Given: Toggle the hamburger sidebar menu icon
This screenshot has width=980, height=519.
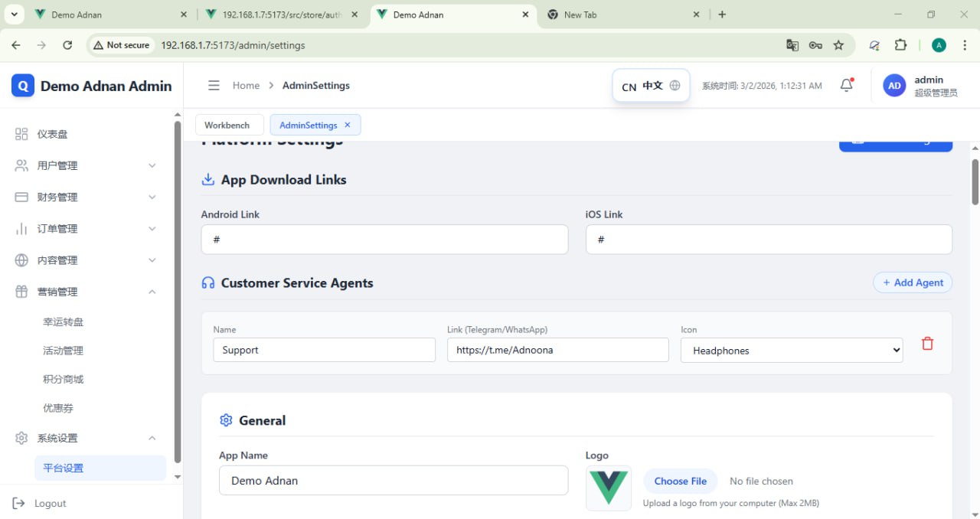Looking at the screenshot, I should coord(214,86).
